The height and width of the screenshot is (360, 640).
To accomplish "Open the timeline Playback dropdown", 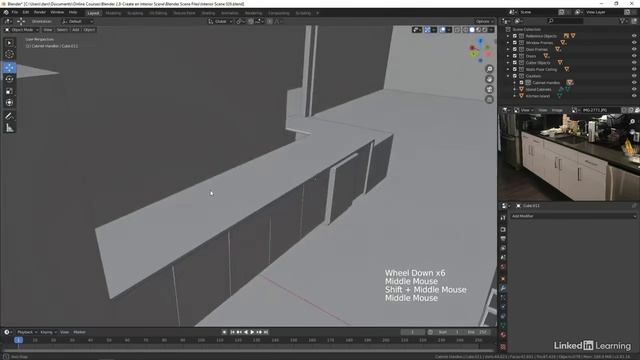I will coord(27,332).
